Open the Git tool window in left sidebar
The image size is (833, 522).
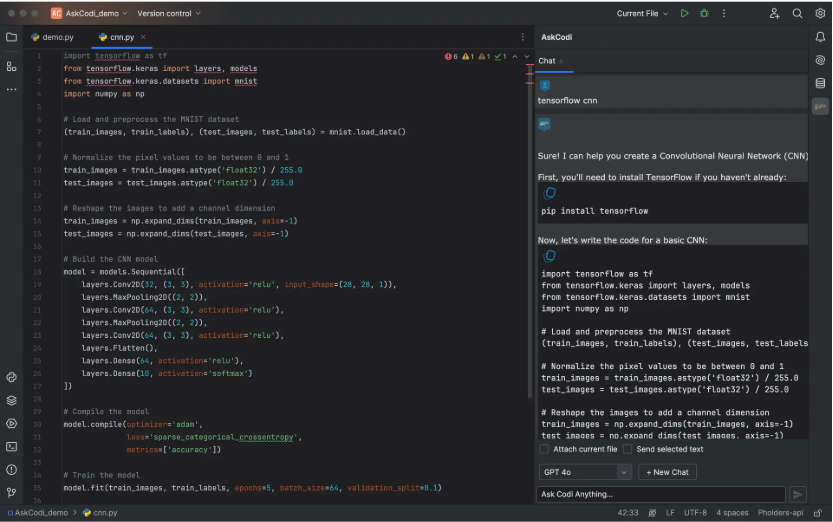pyautogui.click(x=11, y=492)
